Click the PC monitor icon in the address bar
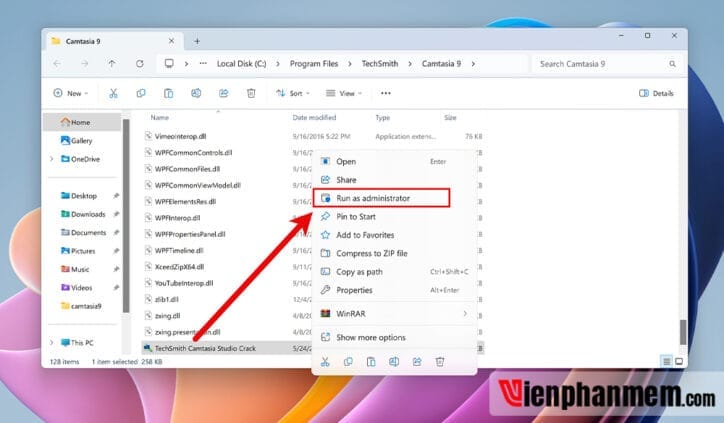 [169, 63]
